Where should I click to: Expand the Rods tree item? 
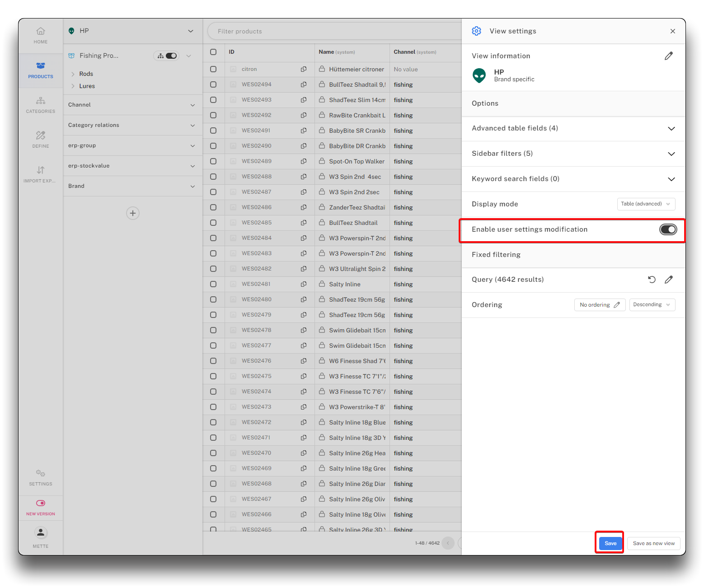[73, 74]
